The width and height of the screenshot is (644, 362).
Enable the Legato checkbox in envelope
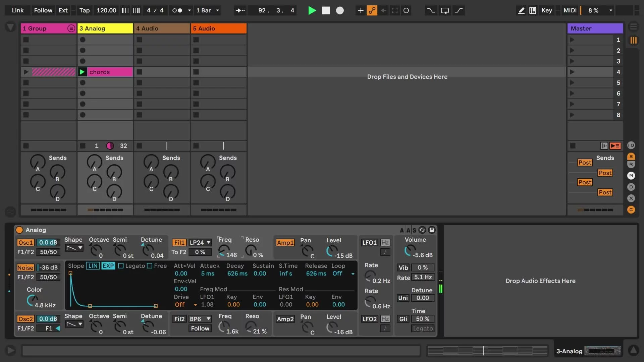121,266
